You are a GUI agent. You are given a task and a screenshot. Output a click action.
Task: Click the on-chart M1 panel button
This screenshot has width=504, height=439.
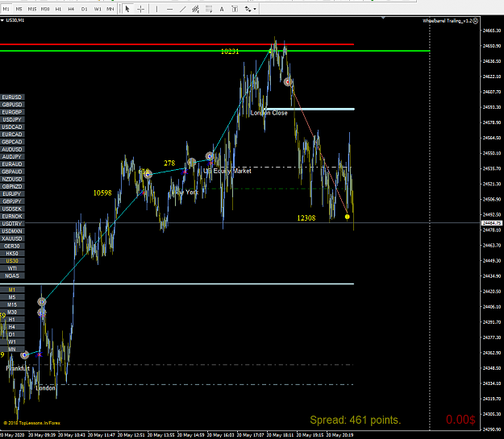pos(12,290)
